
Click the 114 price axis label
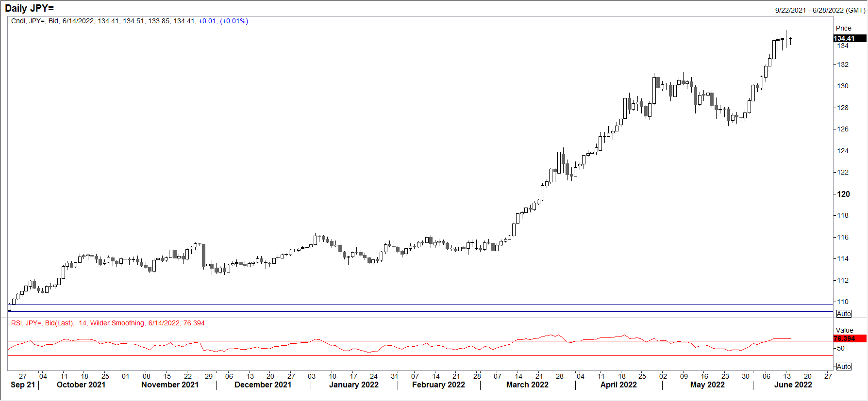(x=843, y=258)
